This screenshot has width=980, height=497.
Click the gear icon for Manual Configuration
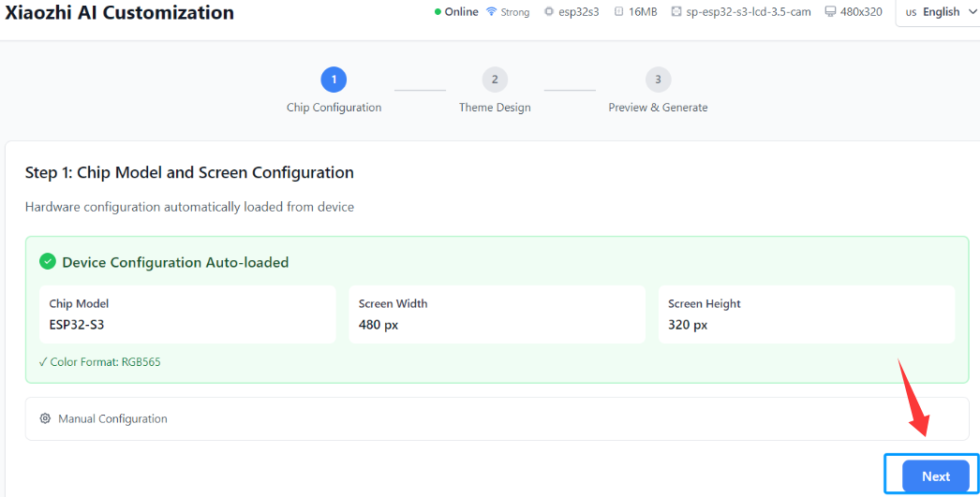pos(45,418)
